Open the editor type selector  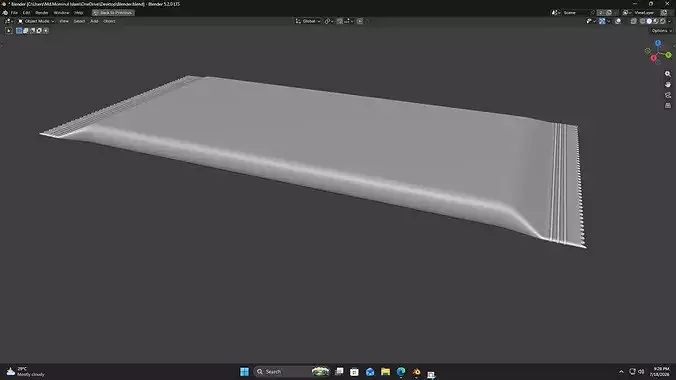9,21
